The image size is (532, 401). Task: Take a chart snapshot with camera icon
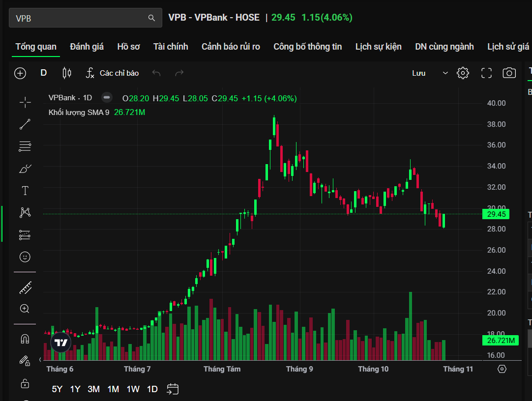coord(509,73)
